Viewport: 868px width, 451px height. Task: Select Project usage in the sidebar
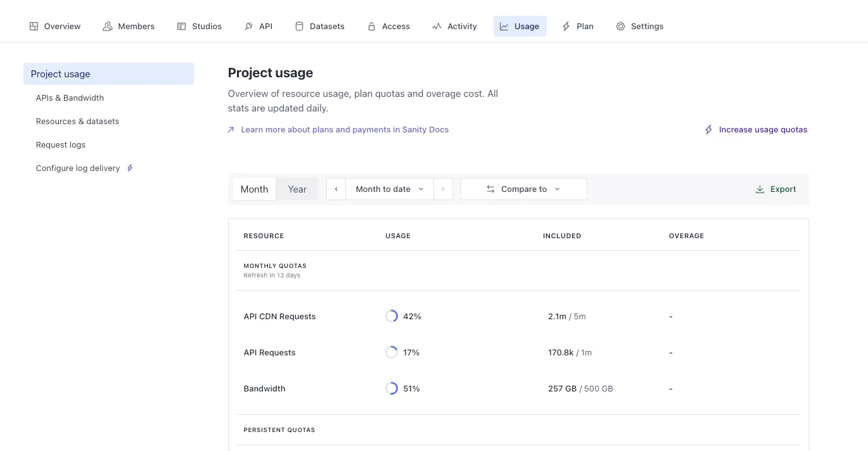point(108,74)
